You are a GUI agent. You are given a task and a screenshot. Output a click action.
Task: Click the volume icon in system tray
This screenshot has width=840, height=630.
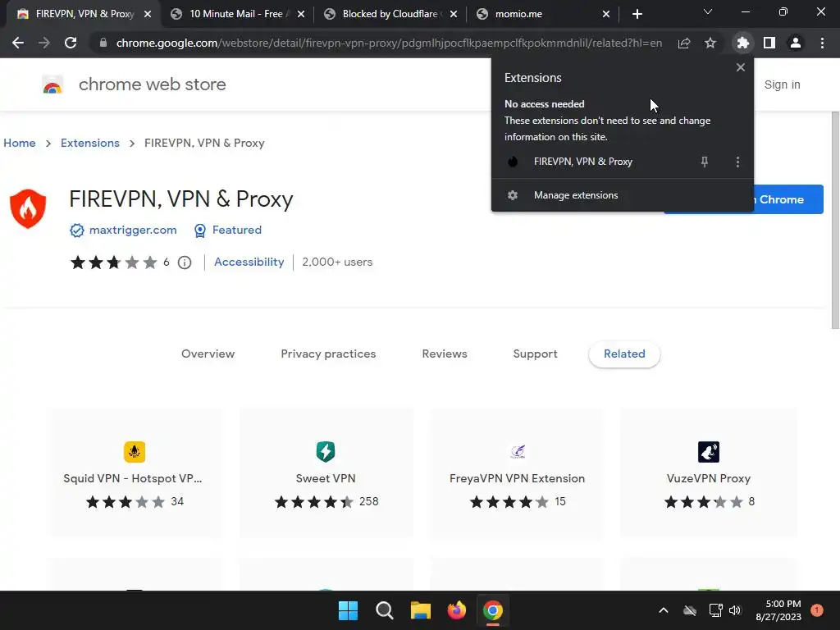735,610
